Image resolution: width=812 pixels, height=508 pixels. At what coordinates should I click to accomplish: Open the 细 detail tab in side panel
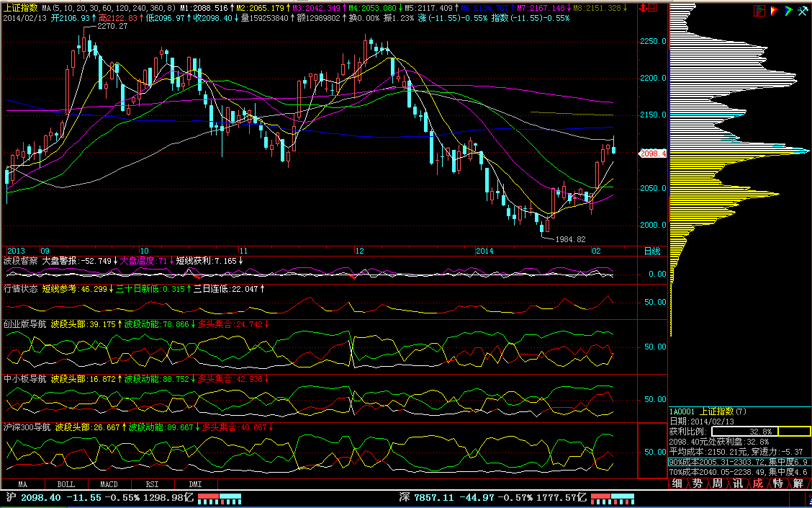tap(677, 483)
